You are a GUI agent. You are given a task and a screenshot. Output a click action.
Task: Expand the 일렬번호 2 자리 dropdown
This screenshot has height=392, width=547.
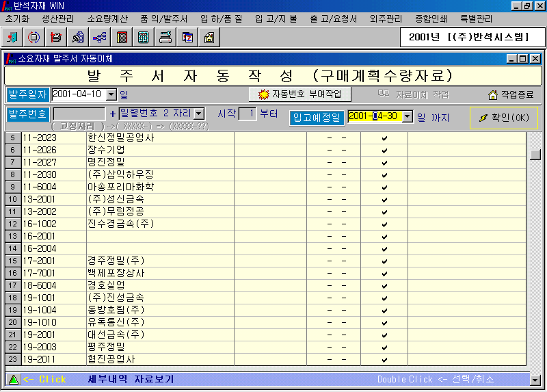point(199,114)
